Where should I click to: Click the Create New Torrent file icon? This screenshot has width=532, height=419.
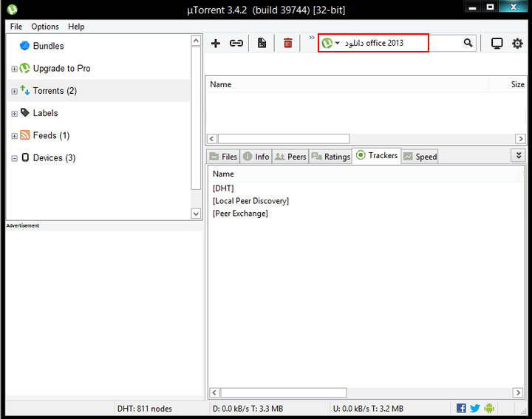coord(262,44)
